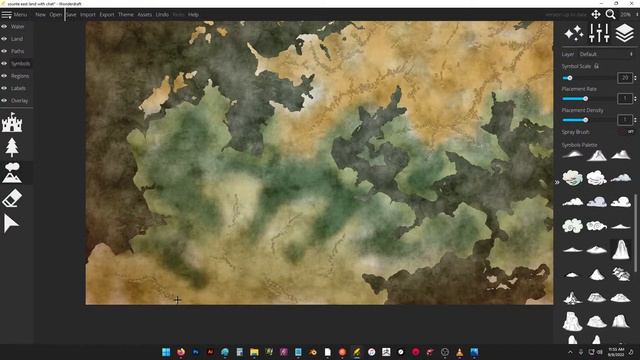
Task: Open the sparkle effects panel icon
Action: pos(573,33)
